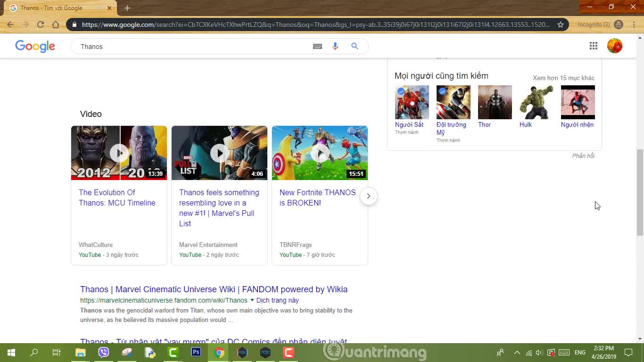The height and width of the screenshot is (362, 644).
Task: Close the Thanos Google search tab
Action: pyautogui.click(x=109, y=8)
